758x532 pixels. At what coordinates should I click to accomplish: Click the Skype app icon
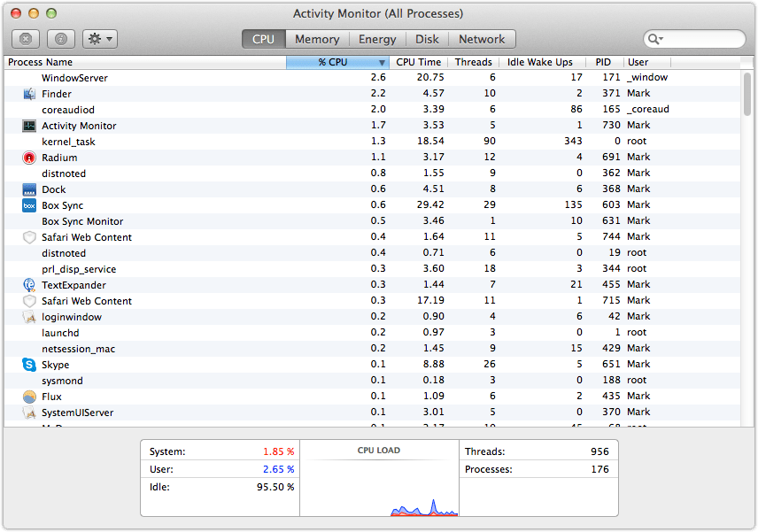point(29,365)
